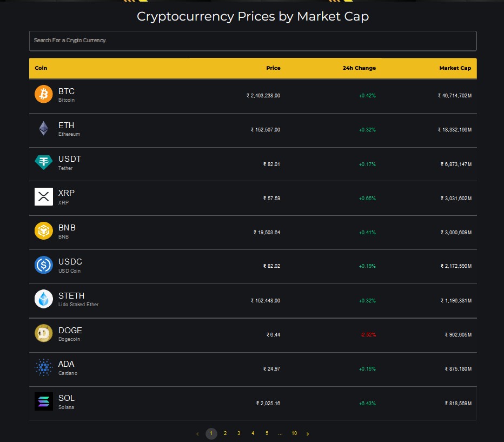Image resolution: width=504 pixels, height=442 pixels.
Task: Click the Market Cap column header
Action: (455, 68)
